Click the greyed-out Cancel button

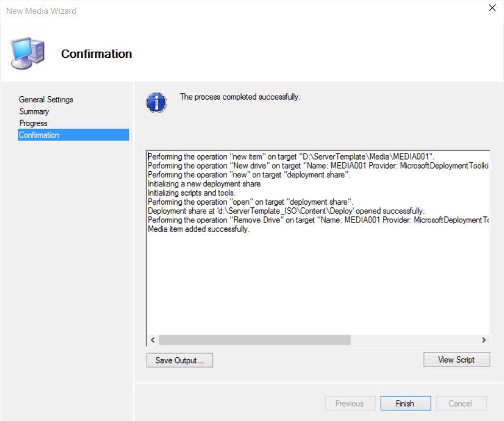461,404
